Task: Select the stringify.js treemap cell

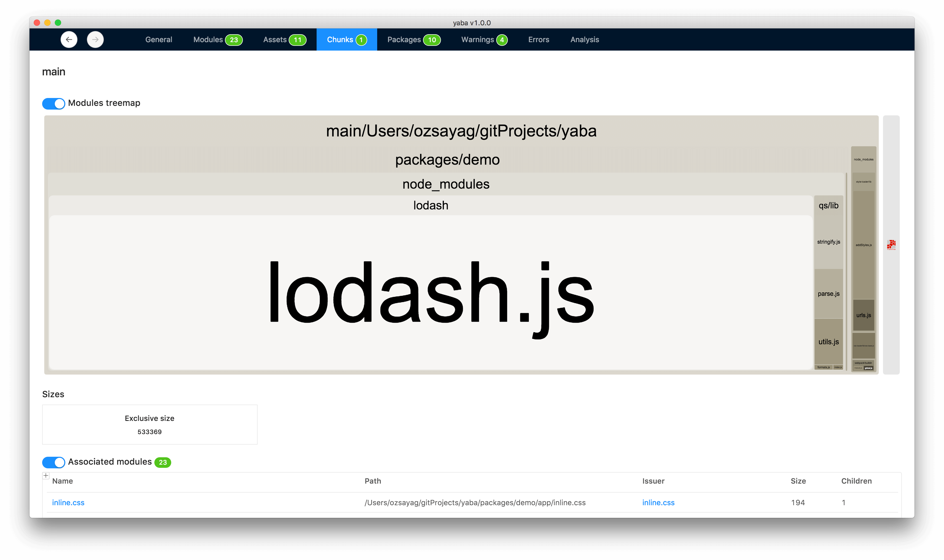Action: 829,242
